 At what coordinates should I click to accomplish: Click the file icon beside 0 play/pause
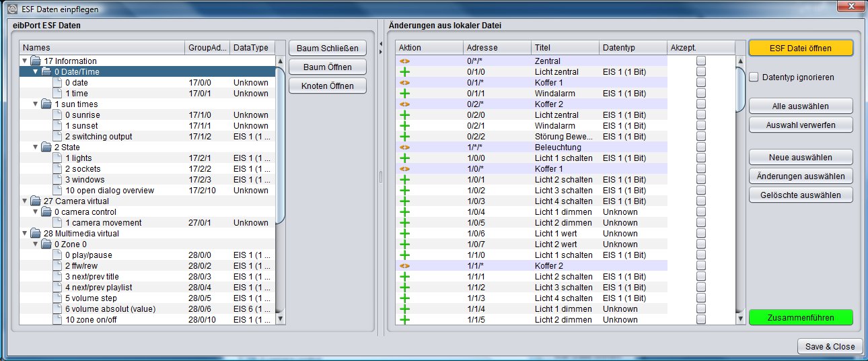(x=57, y=255)
